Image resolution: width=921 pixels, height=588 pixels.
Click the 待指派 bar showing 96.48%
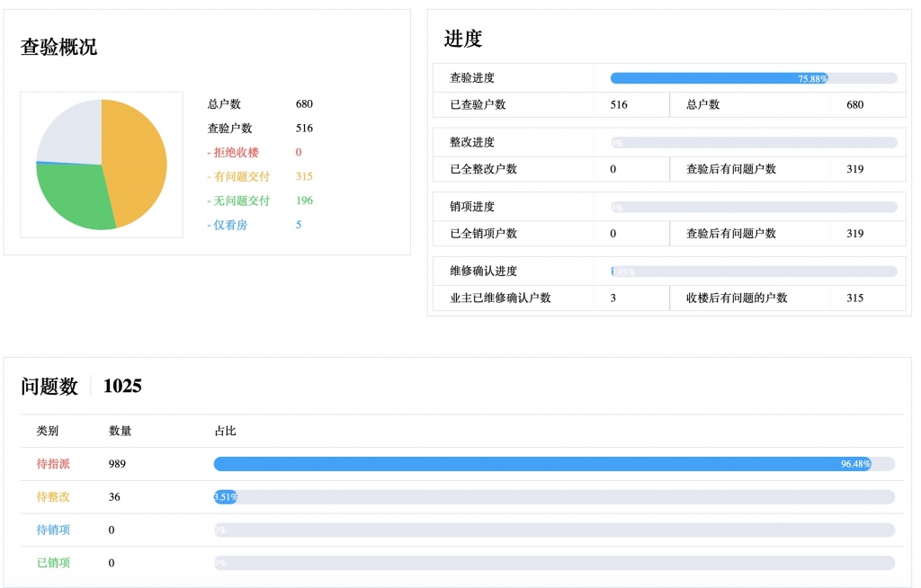[554, 464]
